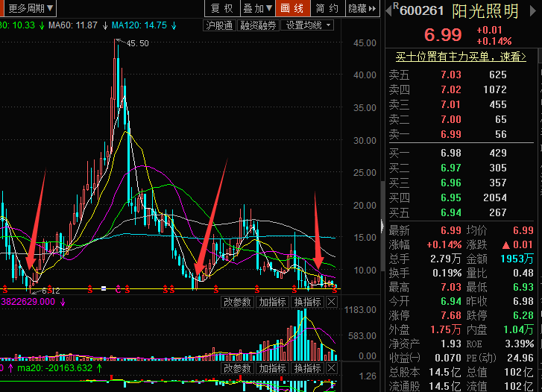
Task: Open the 更多周期 period dropdown
Action: [30, 8]
